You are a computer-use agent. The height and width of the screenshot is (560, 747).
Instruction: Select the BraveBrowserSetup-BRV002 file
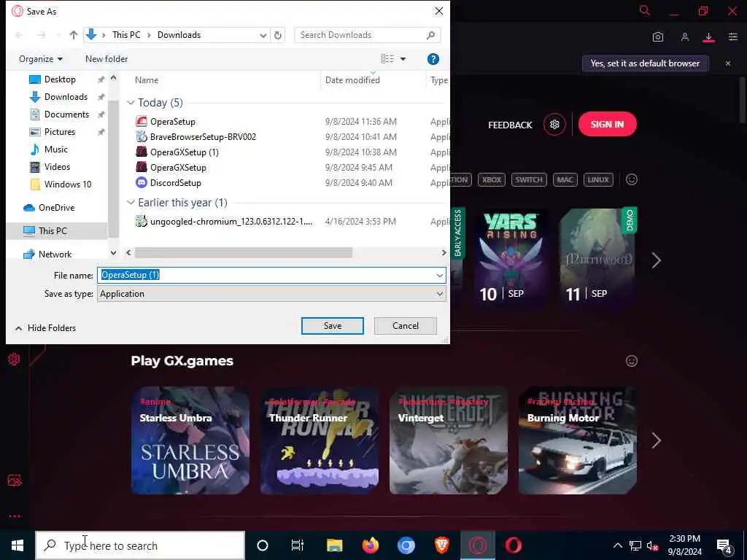(203, 137)
